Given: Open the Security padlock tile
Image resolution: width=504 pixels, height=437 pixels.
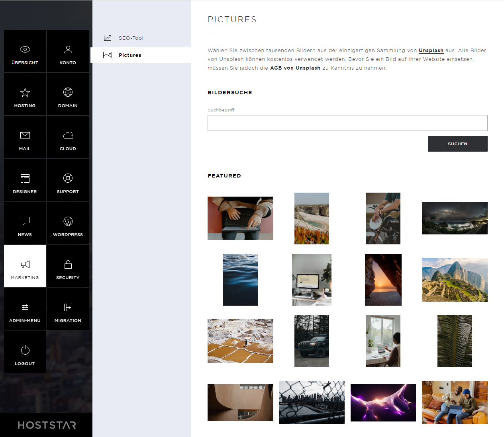Looking at the screenshot, I should [x=68, y=266].
